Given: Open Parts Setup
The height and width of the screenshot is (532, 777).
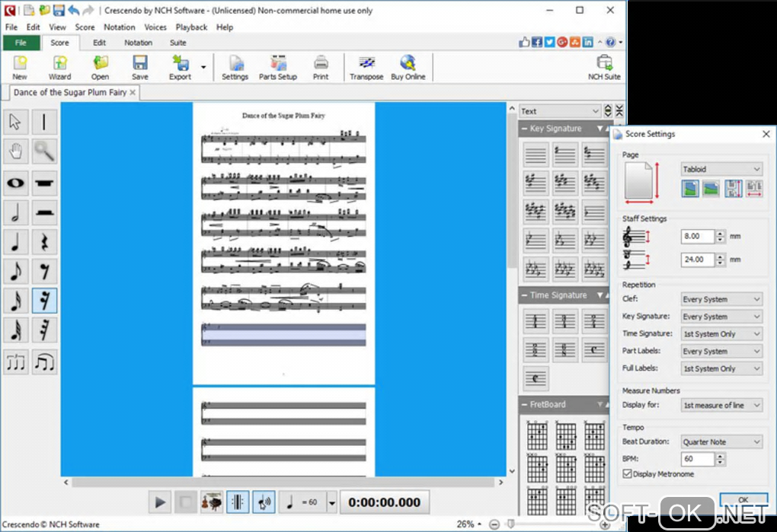Looking at the screenshot, I should tap(277, 68).
